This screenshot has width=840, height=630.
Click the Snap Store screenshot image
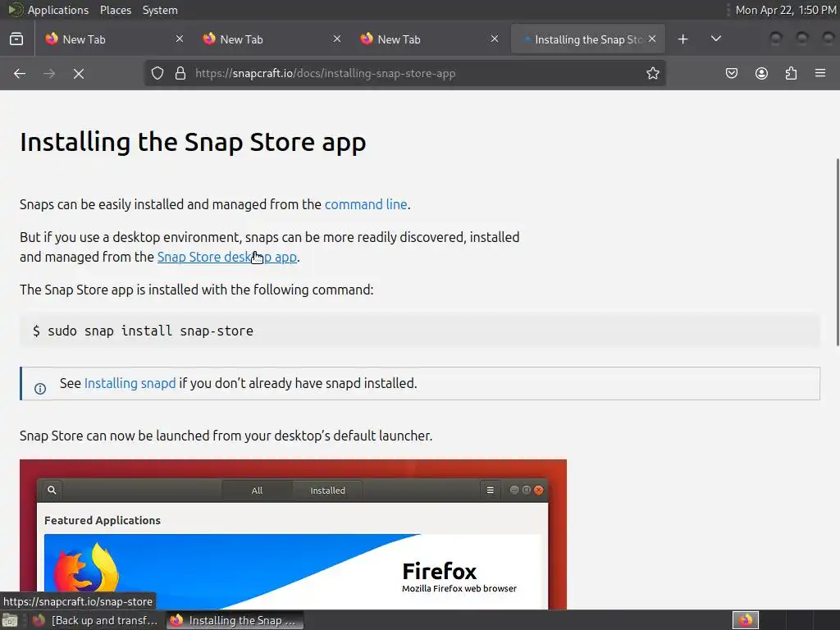pyautogui.click(x=293, y=534)
